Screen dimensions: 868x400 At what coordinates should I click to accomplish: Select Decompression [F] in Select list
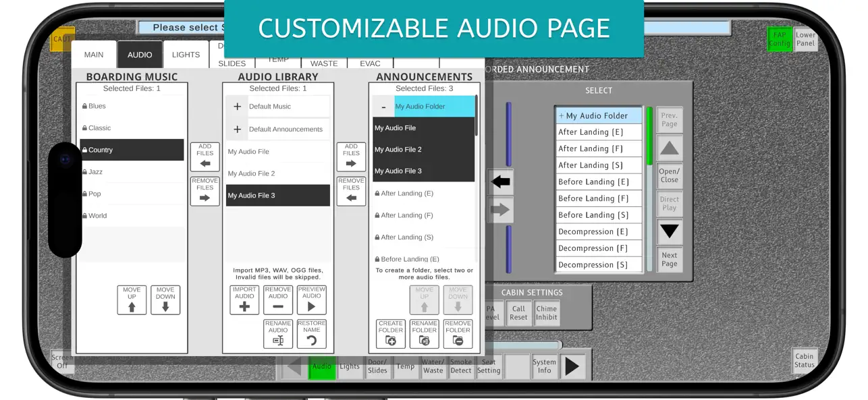pyautogui.click(x=599, y=248)
